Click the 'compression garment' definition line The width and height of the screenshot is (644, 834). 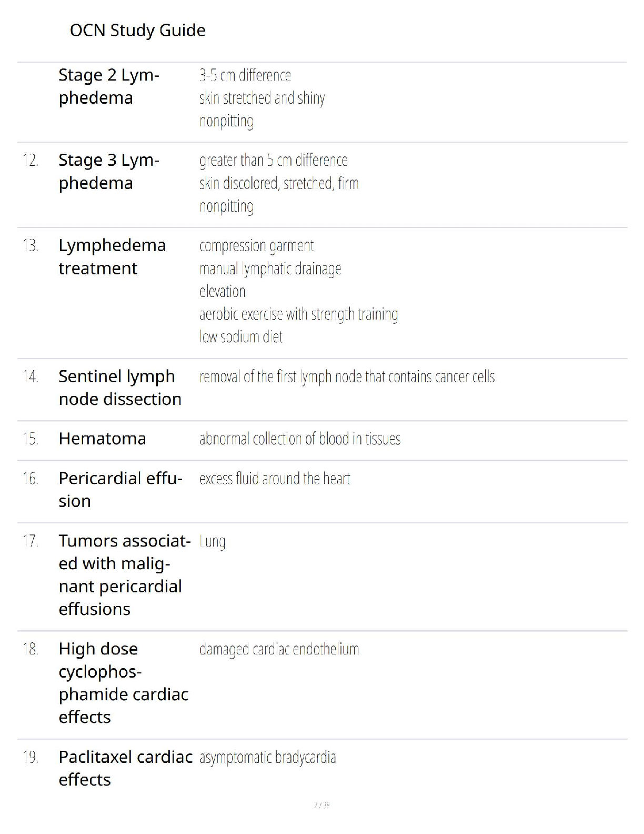[256, 246]
